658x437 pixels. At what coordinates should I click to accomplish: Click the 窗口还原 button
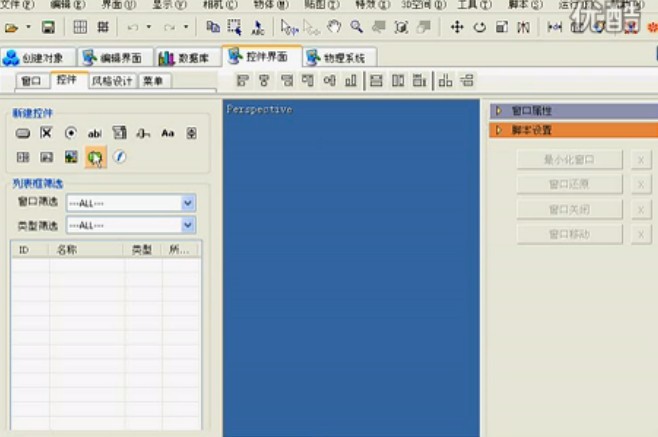click(569, 184)
